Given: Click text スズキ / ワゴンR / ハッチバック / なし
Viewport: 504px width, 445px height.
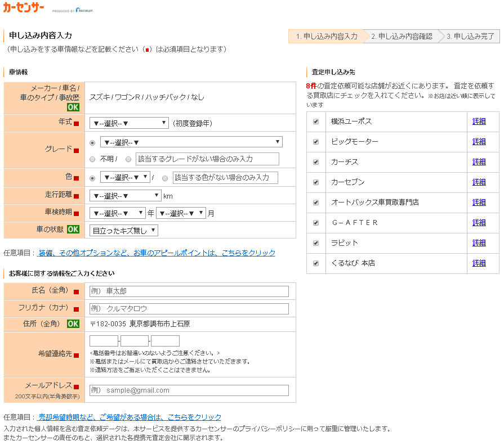Looking at the screenshot, I should [x=147, y=97].
